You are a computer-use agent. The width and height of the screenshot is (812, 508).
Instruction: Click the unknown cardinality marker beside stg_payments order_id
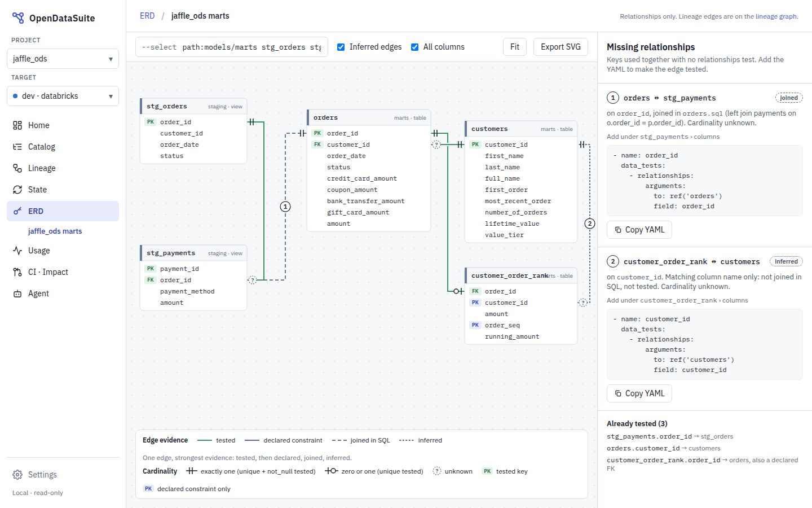pos(253,280)
